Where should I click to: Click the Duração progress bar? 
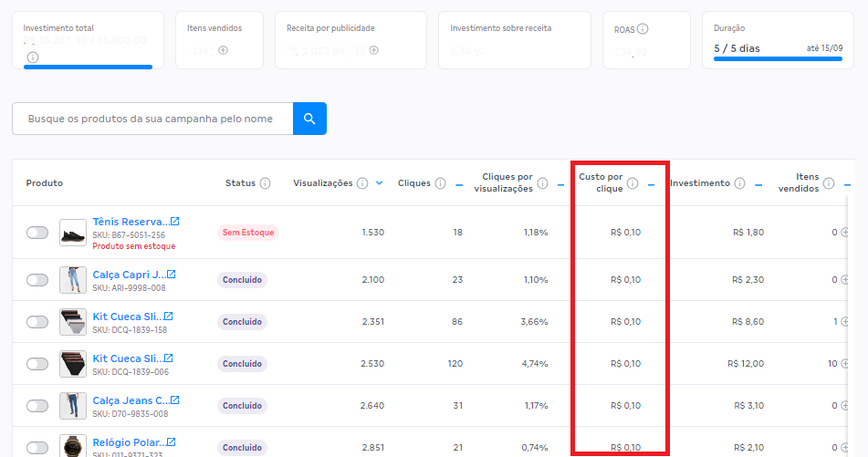click(x=778, y=58)
